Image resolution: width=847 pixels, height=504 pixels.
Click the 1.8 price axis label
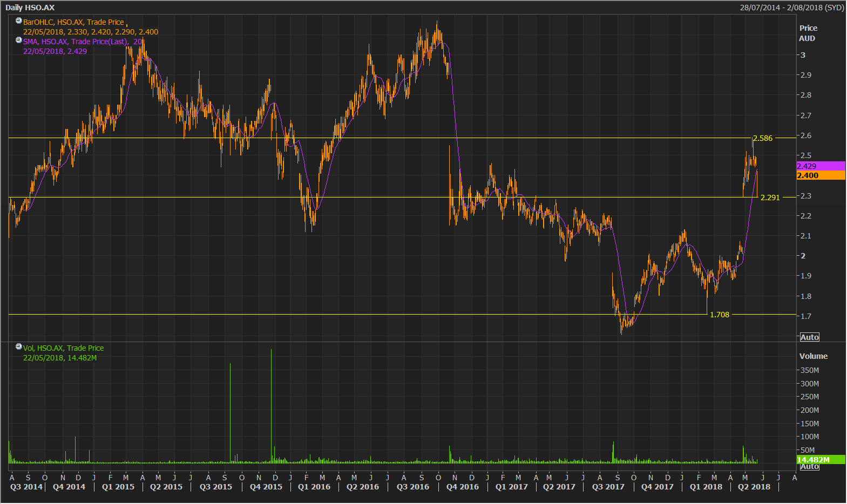pyautogui.click(x=806, y=296)
